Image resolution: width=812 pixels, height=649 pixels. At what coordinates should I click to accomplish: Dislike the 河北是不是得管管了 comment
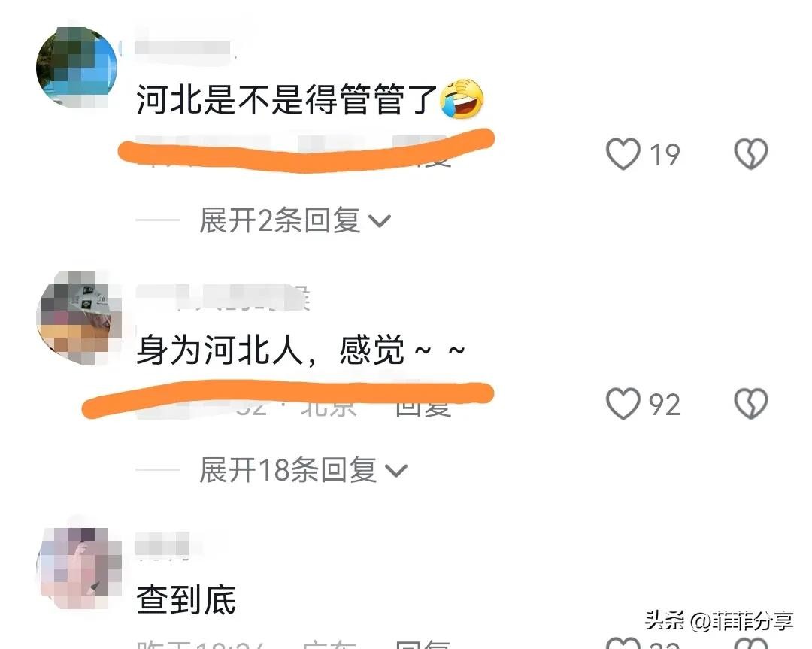(x=750, y=154)
